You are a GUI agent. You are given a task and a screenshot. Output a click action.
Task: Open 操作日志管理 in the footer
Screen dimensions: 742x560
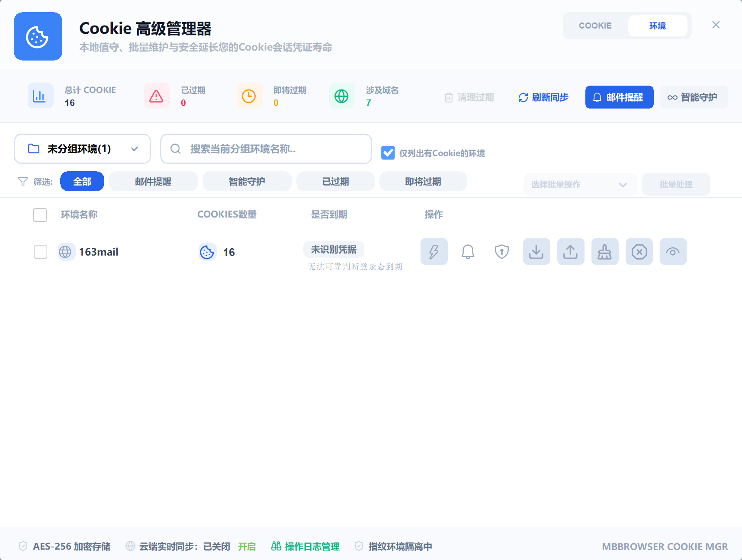click(305, 546)
